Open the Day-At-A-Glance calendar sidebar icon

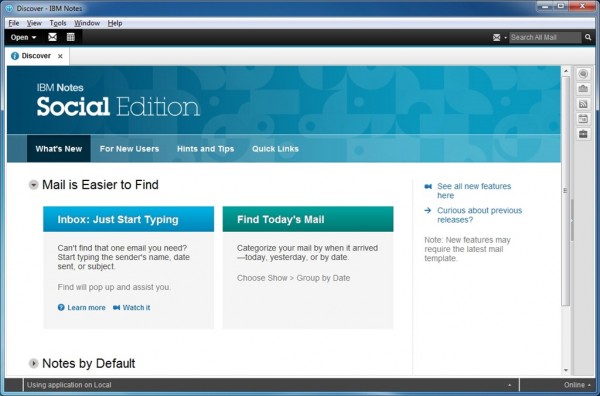(x=583, y=119)
